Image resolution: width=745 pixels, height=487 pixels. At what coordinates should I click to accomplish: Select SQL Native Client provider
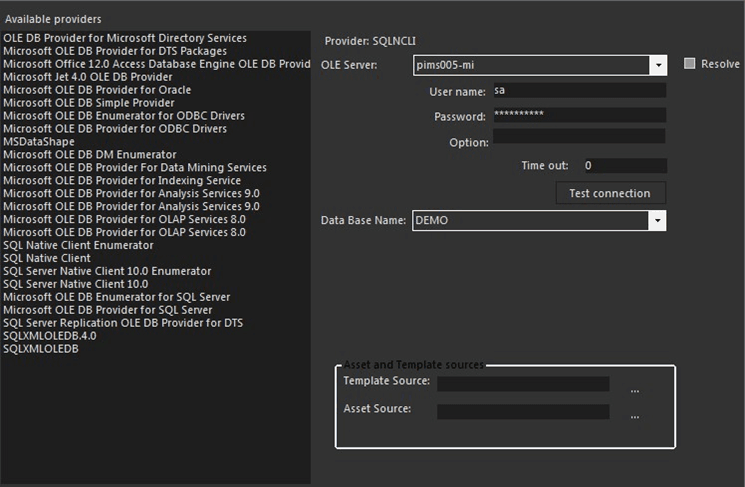(x=47, y=258)
